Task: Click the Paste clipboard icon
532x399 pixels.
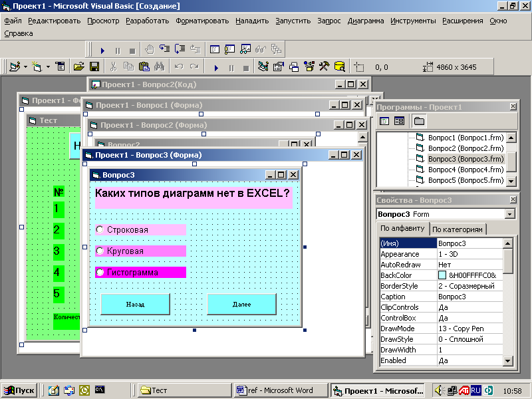Action: [144, 66]
